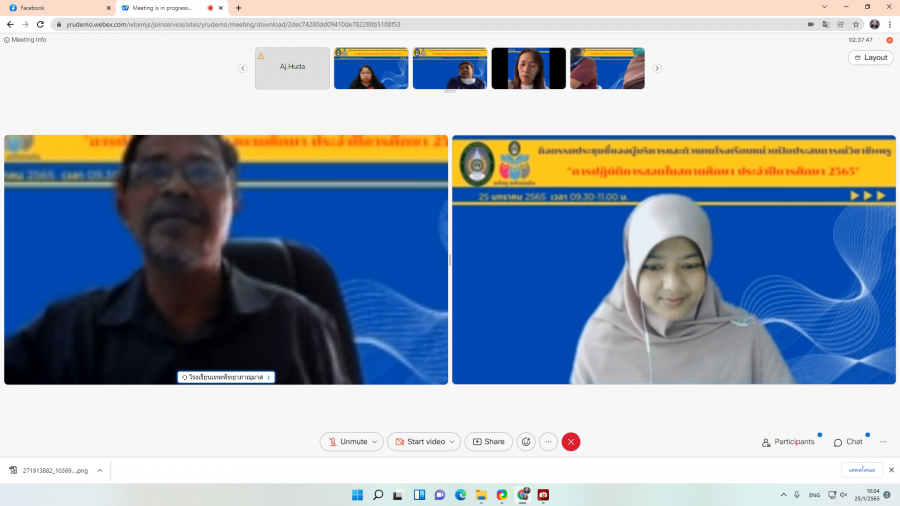Open more options in meeting controls
The height and width of the screenshot is (506, 900).
click(548, 442)
